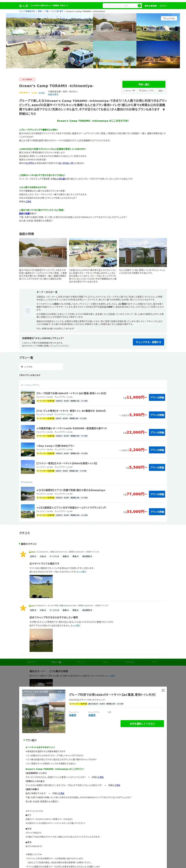The image size is (186, 868).
Task: Open こちら link for 船釣り体験 in popup
Action: tap(61, 793)
